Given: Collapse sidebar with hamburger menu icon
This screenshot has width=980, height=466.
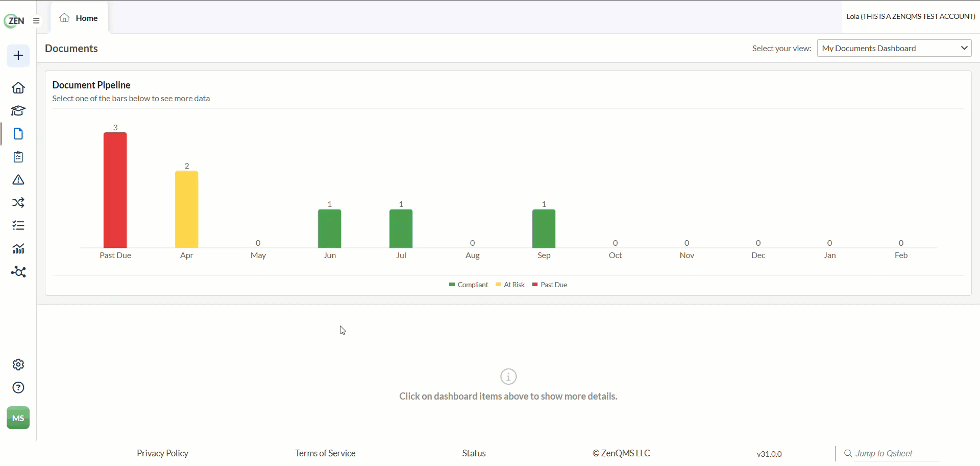Looking at the screenshot, I should pyautogui.click(x=36, y=21).
